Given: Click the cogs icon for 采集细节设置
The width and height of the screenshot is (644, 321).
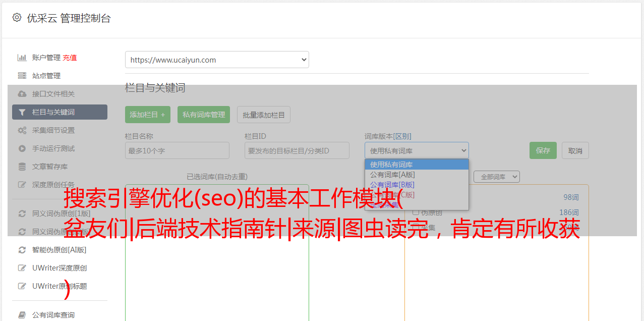Looking at the screenshot, I should (x=22, y=130).
